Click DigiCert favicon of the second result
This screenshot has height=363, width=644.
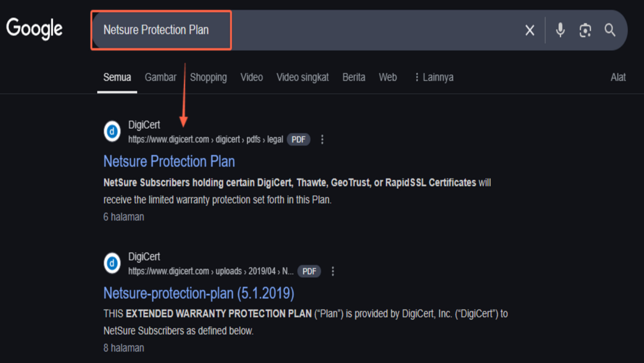112,263
